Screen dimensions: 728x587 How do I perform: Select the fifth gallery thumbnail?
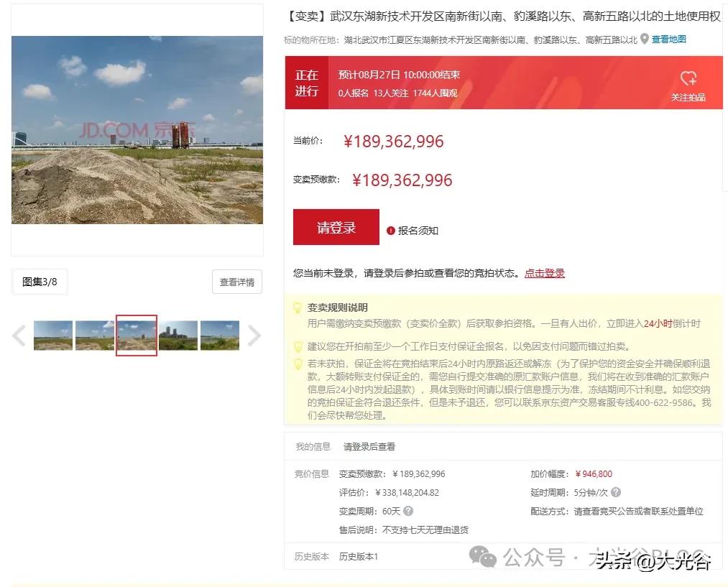(x=220, y=336)
